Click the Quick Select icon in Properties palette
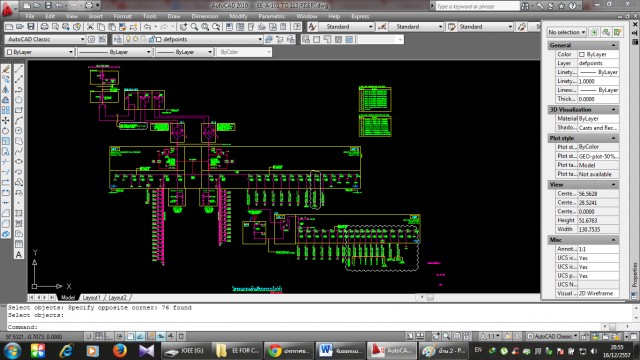Image resolution: width=640 pixels, height=360 pixels. (618, 32)
